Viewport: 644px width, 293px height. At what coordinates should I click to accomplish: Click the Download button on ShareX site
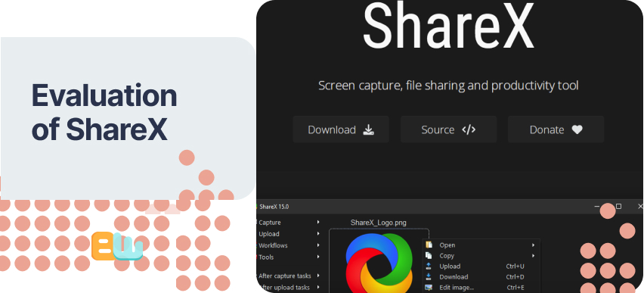tap(341, 129)
